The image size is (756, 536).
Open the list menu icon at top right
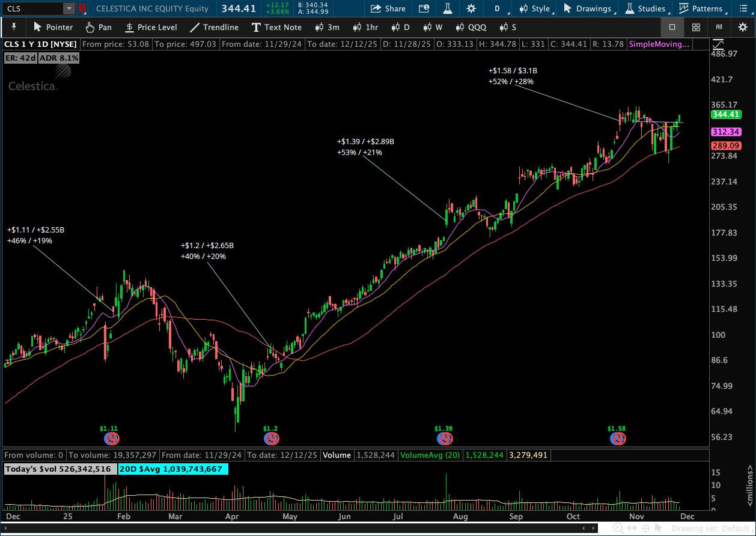click(x=743, y=8)
